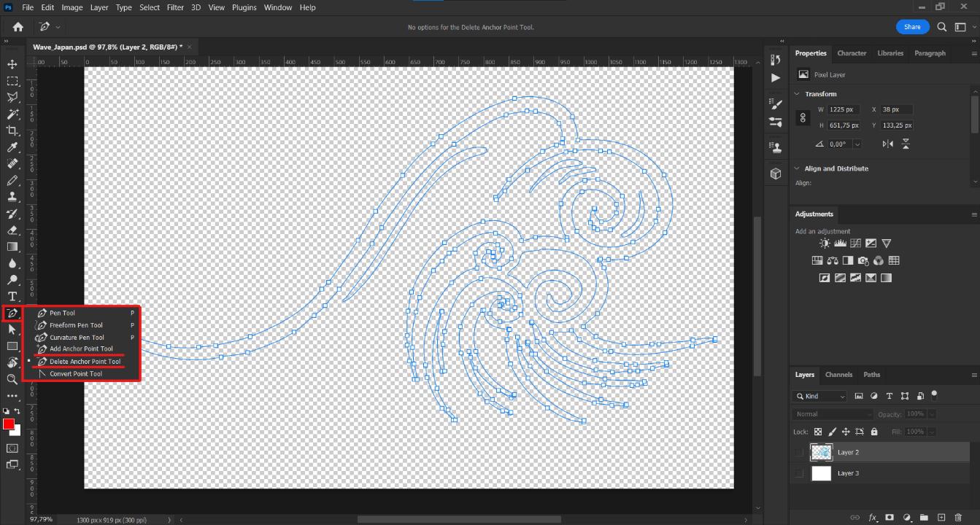Toggle visibility of Layer 3
980x525 pixels.
[799, 473]
